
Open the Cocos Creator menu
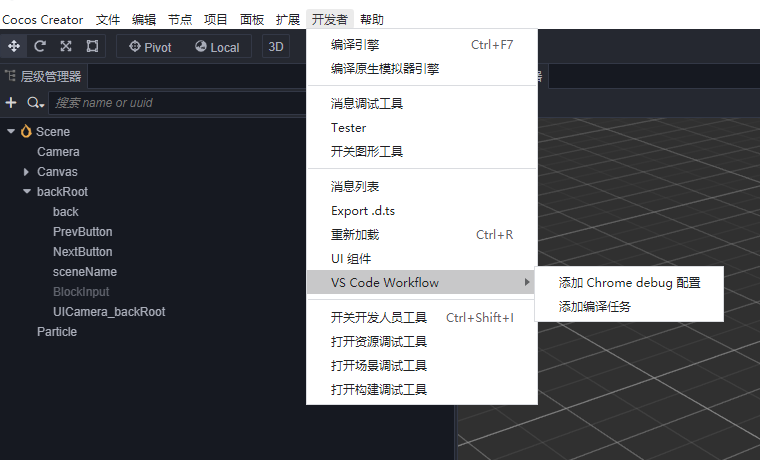click(x=43, y=19)
